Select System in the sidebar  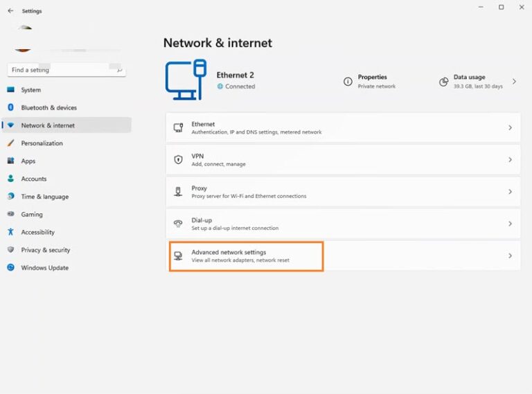66,89
